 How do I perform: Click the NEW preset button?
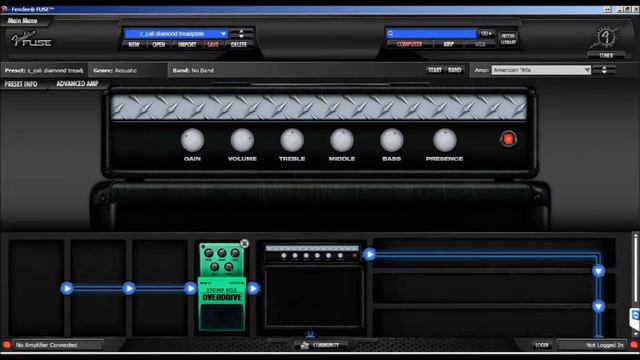point(134,44)
